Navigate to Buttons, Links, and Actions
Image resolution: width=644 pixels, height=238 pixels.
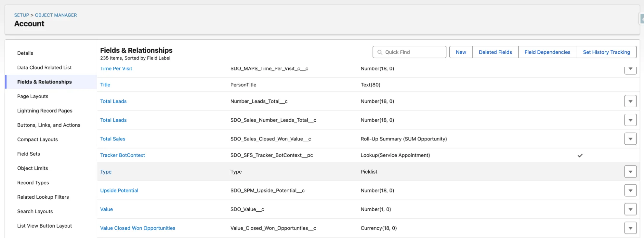pyautogui.click(x=49, y=125)
